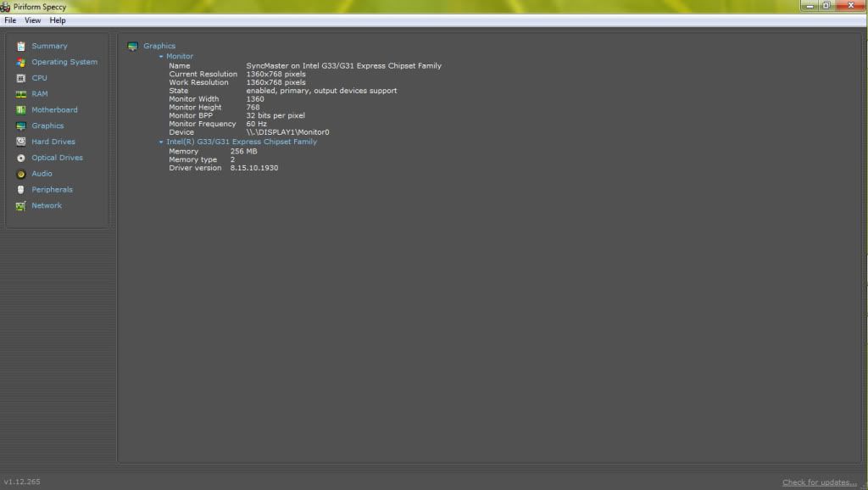Open the Motherboard section
The height and width of the screenshot is (490, 868).
point(54,109)
